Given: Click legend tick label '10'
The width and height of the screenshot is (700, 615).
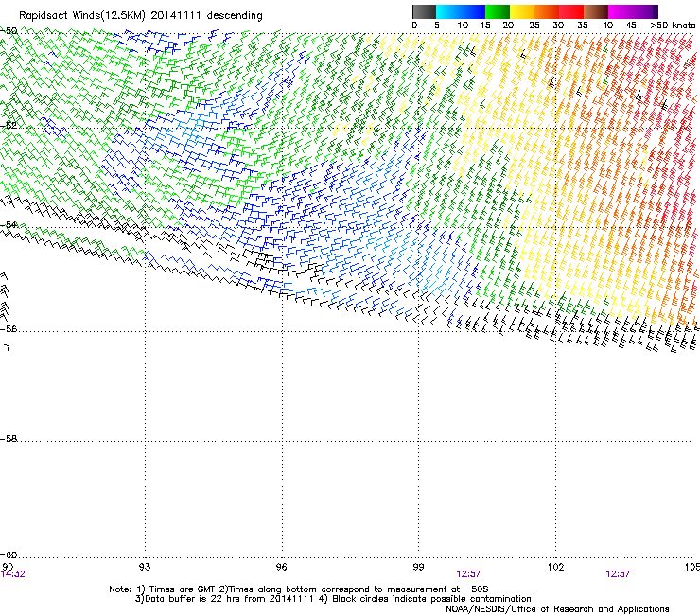Looking at the screenshot, I should click(463, 26).
